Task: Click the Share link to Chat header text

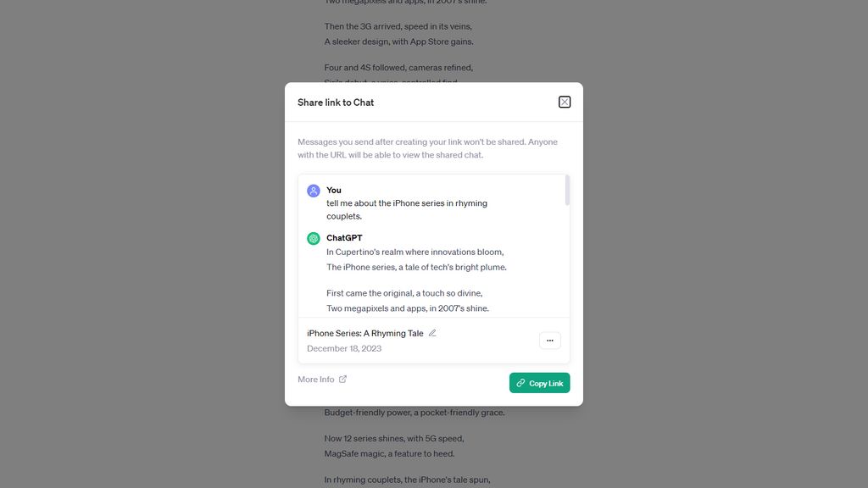Action: (x=335, y=102)
